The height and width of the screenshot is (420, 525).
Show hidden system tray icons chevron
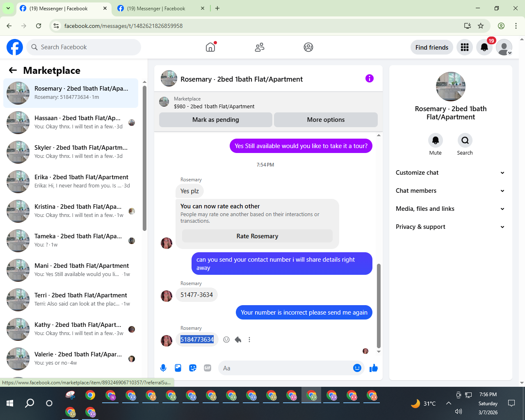(x=449, y=403)
